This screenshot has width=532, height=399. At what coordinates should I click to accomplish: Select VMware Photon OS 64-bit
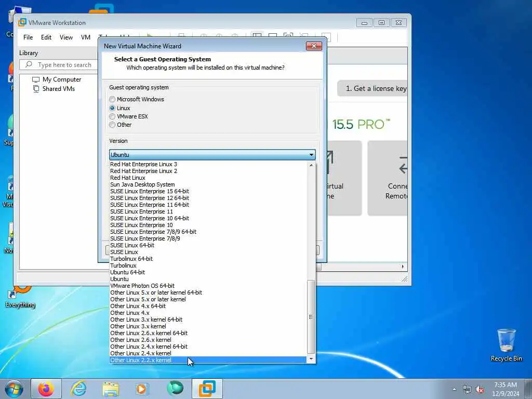[x=208, y=286]
